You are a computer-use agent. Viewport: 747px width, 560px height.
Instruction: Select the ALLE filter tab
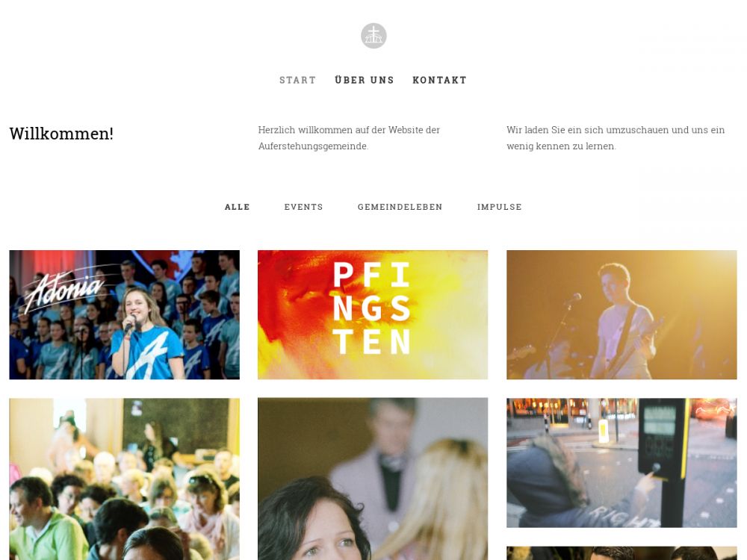[x=238, y=207]
